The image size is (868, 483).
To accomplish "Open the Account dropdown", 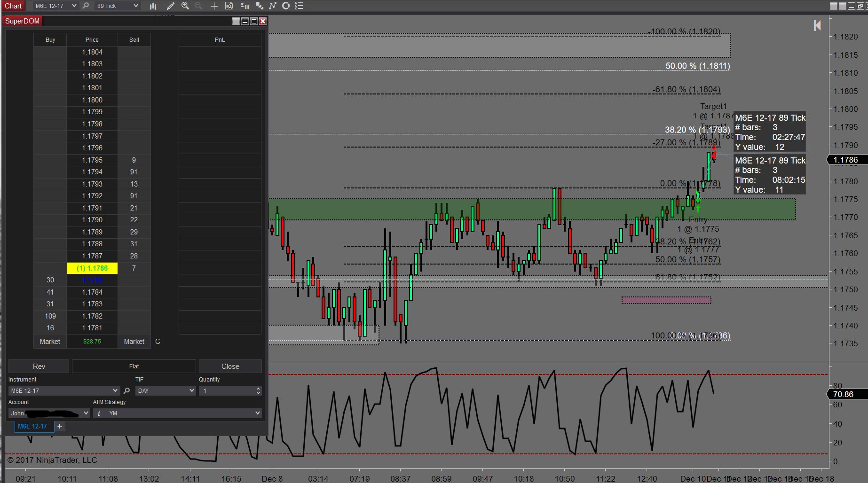I will [49, 413].
